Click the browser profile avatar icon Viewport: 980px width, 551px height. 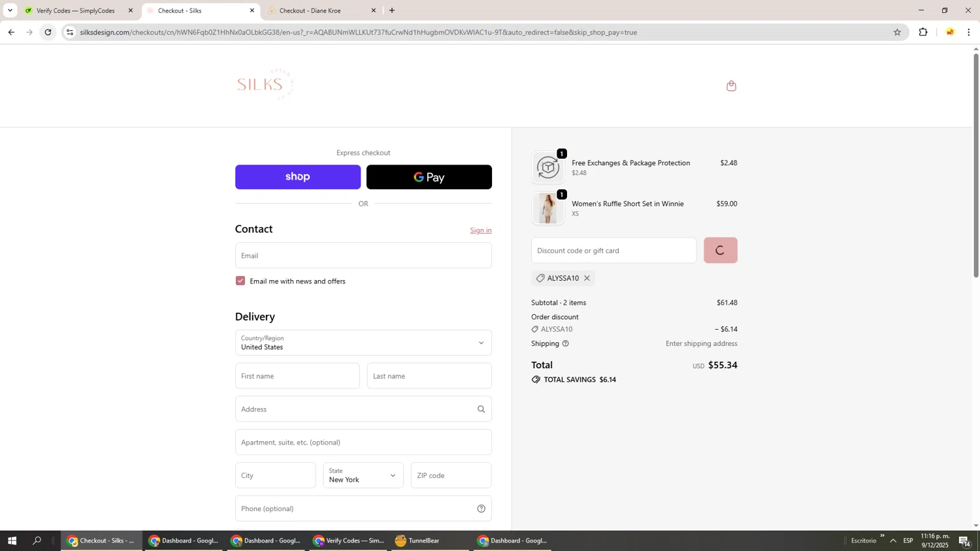click(x=950, y=32)
